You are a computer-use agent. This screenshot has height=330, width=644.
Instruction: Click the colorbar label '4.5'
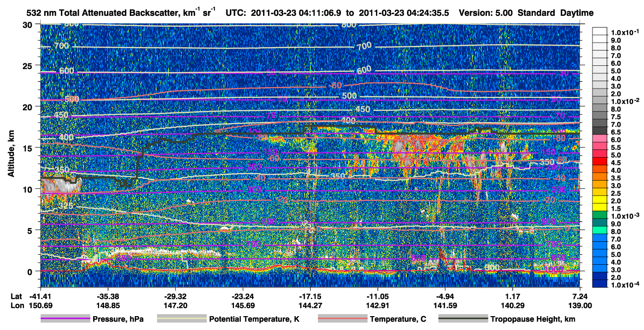coord(616,163)
